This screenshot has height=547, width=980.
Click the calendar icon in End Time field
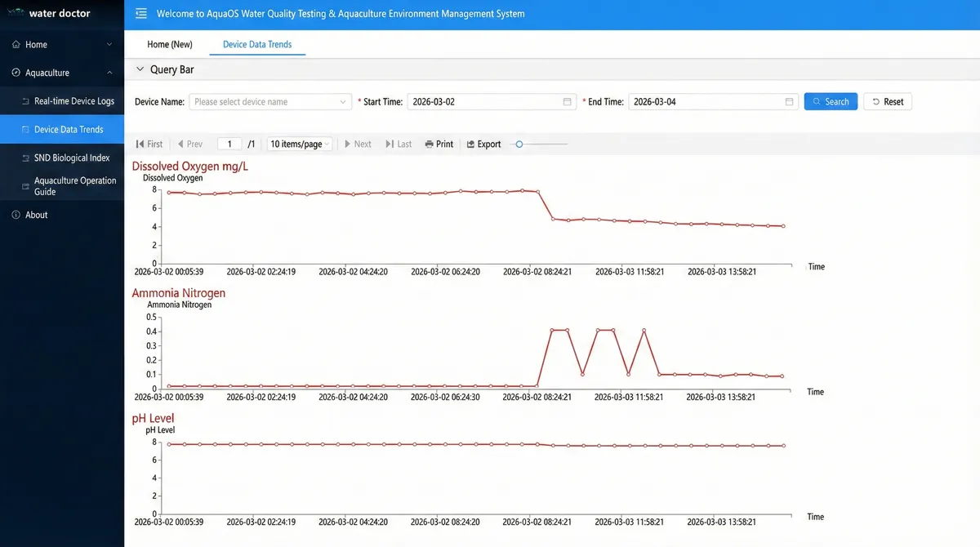click(789, 102)
